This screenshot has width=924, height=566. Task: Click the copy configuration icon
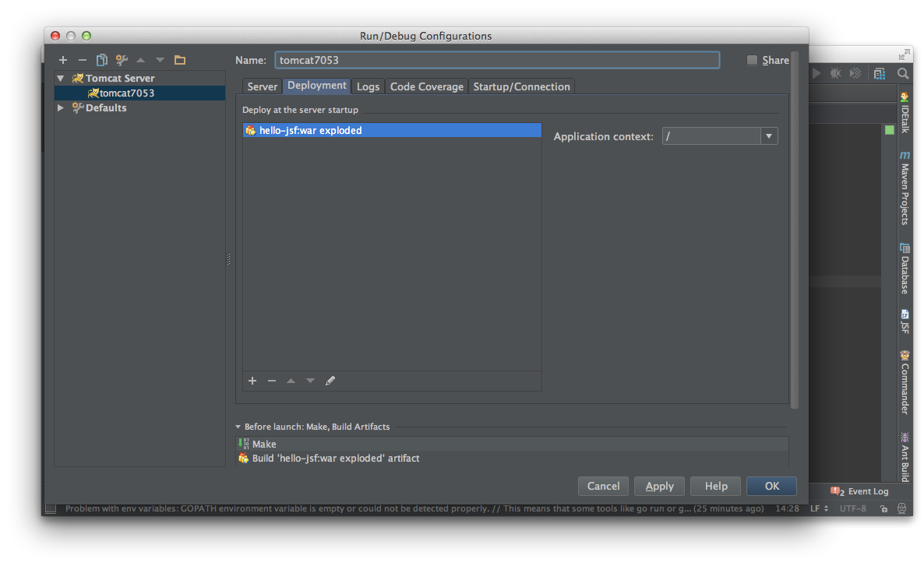coord(101,60)
